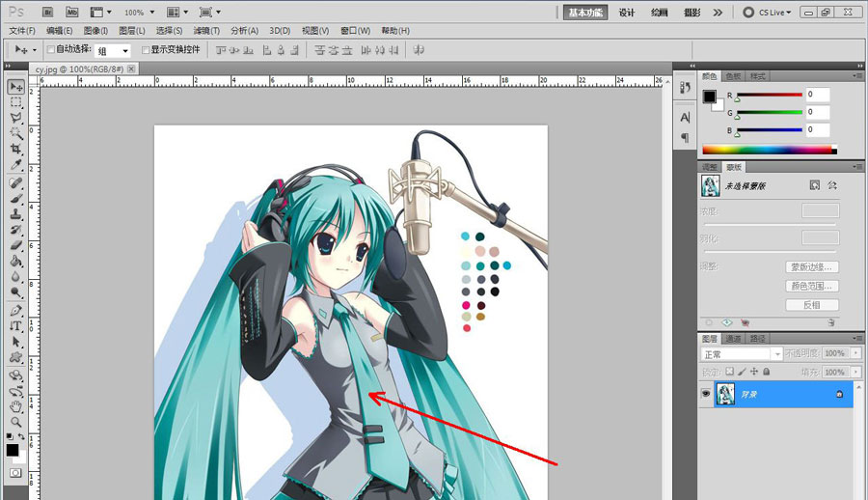Toggle lock image pixels brush icon
The width and height of the screenshot is (868, 500).
(x=742, y=372)
